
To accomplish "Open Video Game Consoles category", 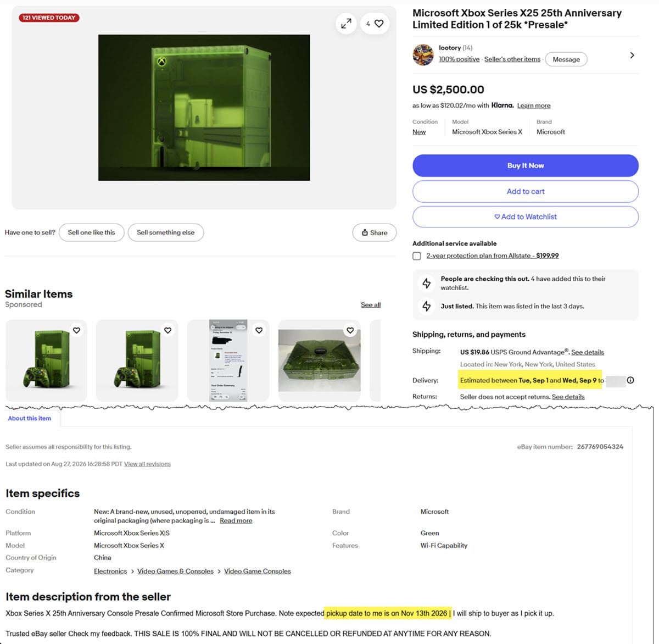I will point(258,571).
